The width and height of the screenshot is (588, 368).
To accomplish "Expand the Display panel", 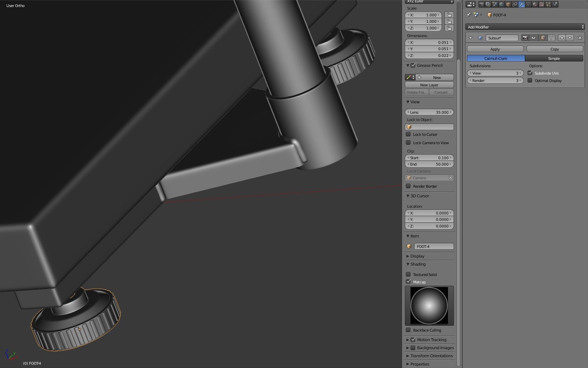I will [x=408, y=256].
